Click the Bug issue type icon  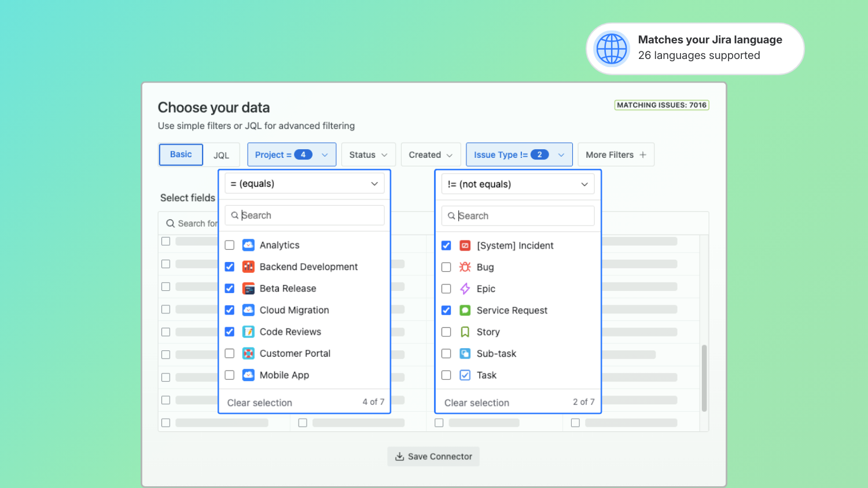coord(465,267)
